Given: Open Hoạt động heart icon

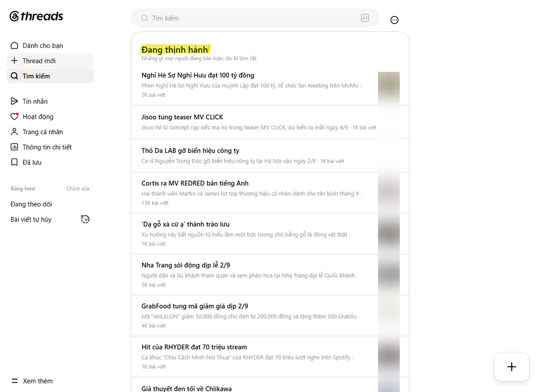Looking at the screenshot, I should tap(14, 116).
